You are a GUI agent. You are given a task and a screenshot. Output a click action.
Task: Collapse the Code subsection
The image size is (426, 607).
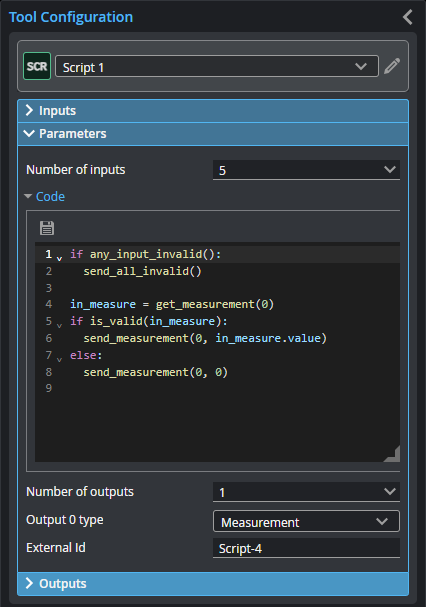tap(45, 197)
